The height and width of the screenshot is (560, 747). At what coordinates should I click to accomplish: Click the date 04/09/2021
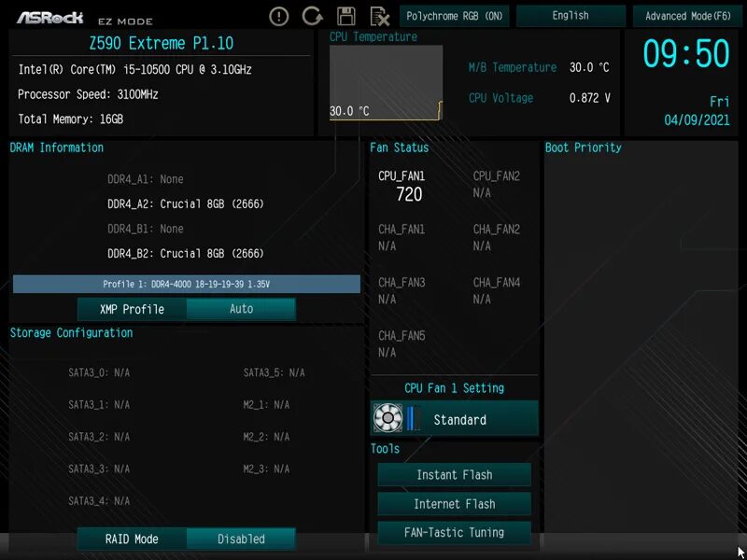697,120
